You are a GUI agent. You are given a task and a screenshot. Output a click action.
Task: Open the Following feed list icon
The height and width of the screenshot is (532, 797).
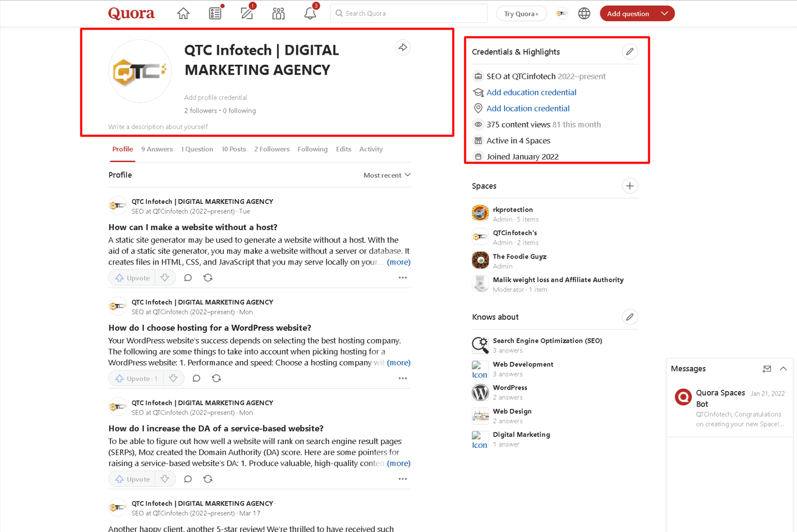click(215, 13)
